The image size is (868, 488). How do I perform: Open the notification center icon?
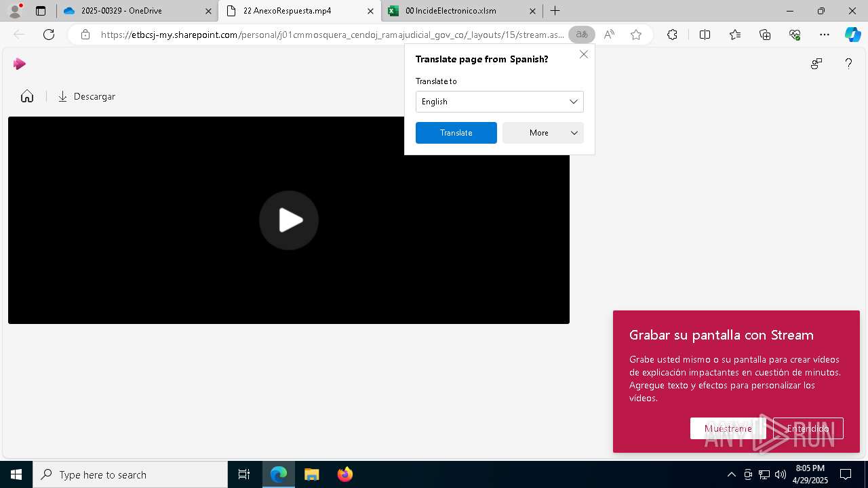pyautogui.click(x=846, y=474)
